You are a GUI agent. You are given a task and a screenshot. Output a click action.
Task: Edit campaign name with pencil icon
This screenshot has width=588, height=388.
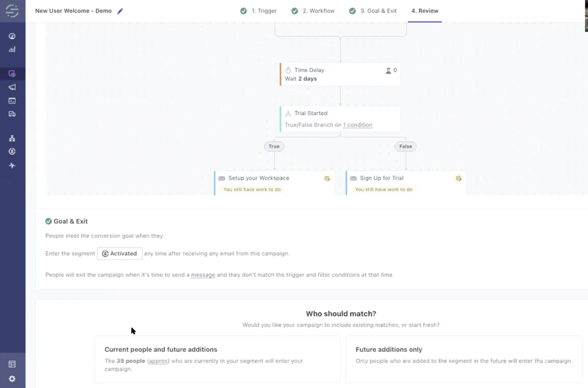(120, 11)
